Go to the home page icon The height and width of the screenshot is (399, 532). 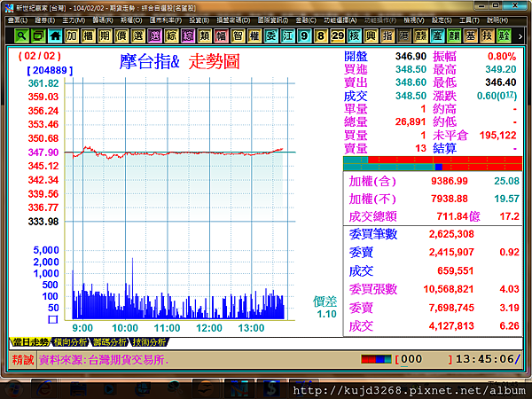(55, 35)
